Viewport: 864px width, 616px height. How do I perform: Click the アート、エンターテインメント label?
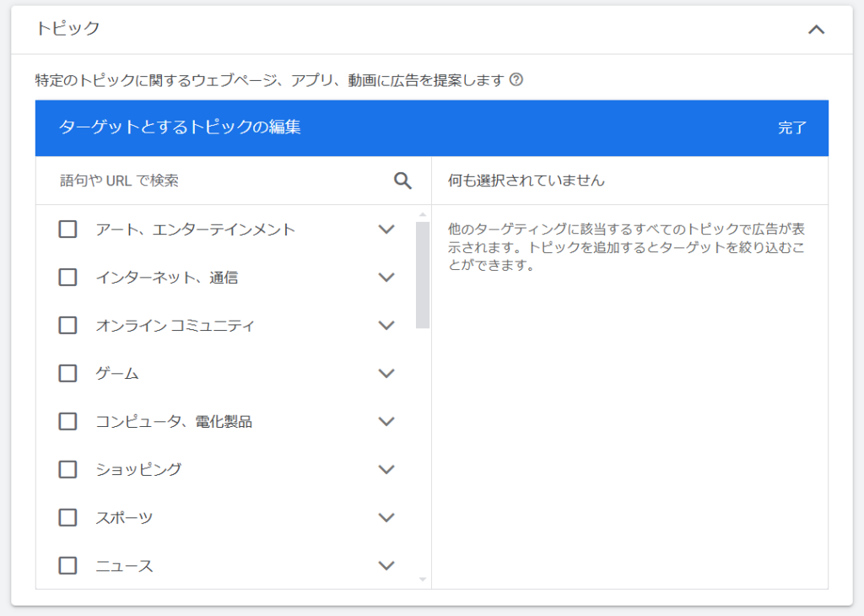click(x=196, y=230)
